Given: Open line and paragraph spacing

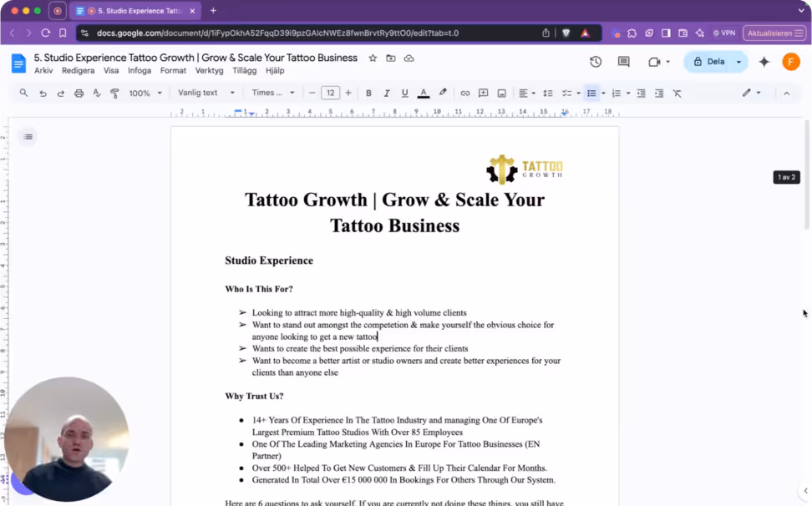Looking at the screenshot, I should click(x=548, y=94).
